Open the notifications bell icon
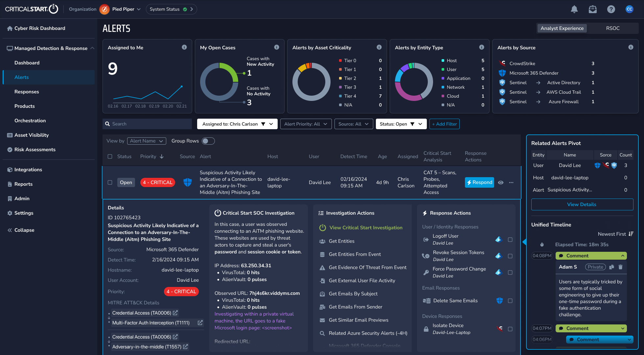644x355 pixels. (574, 9)
